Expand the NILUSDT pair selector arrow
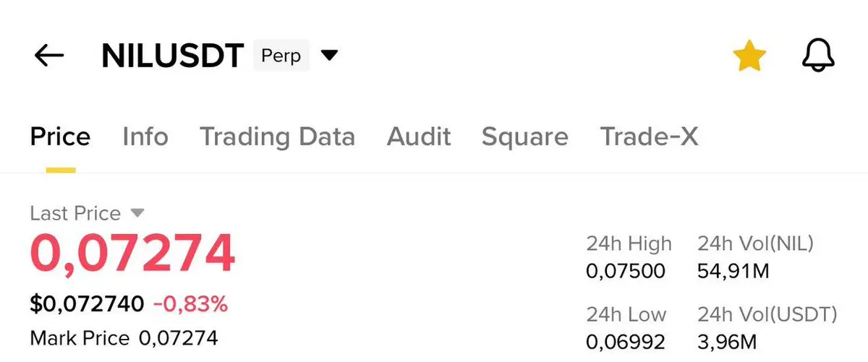This screenshot has height=362, width=868. tap(329, 56)
